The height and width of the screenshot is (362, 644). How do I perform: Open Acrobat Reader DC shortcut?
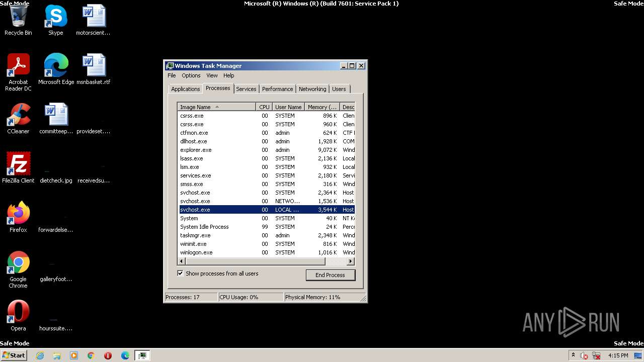click(x=18, y=72)
